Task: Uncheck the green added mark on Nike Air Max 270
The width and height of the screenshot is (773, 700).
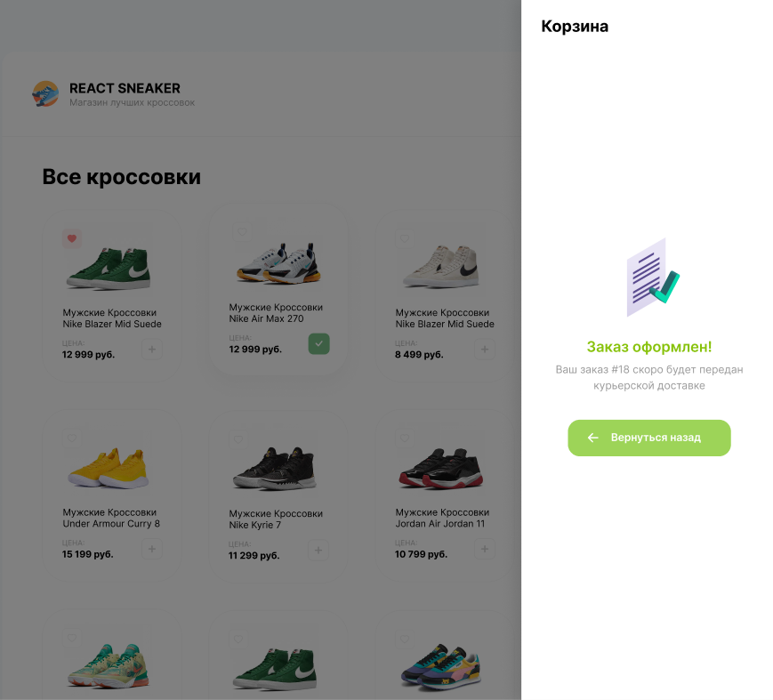Action: click(x=319, y=343)
